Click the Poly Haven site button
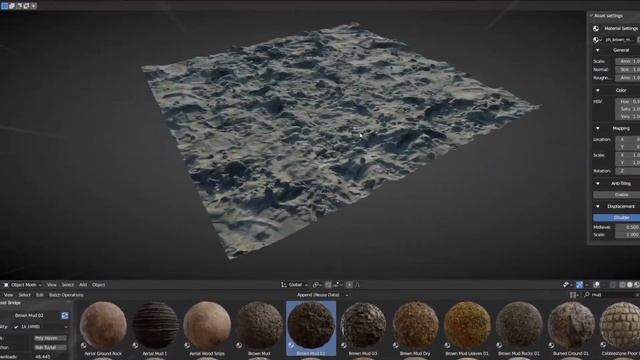Screen dimensions: 640x360 (50, 338)
